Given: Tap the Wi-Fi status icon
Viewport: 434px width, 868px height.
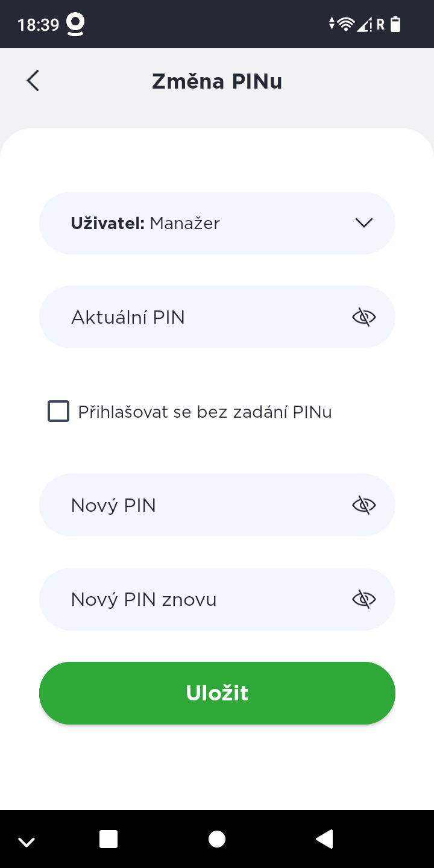Looking at the screenshot, I should tap(345, 24).
